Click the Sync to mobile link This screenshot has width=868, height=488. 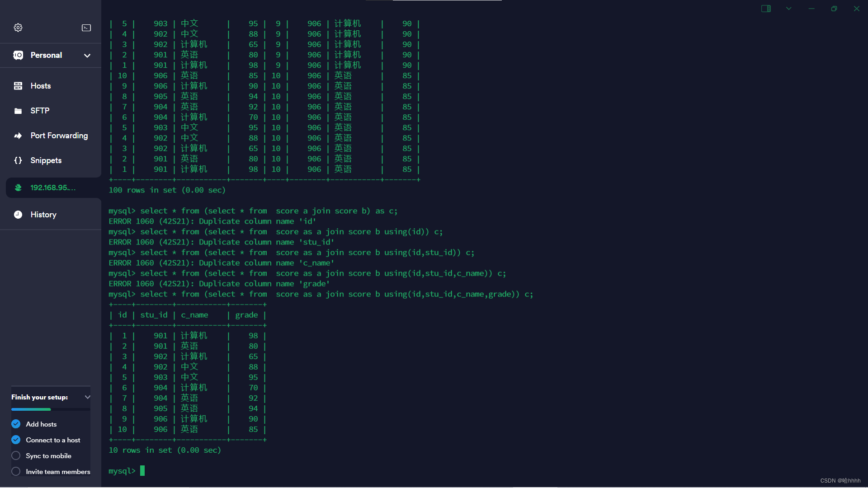click(48, 456)
